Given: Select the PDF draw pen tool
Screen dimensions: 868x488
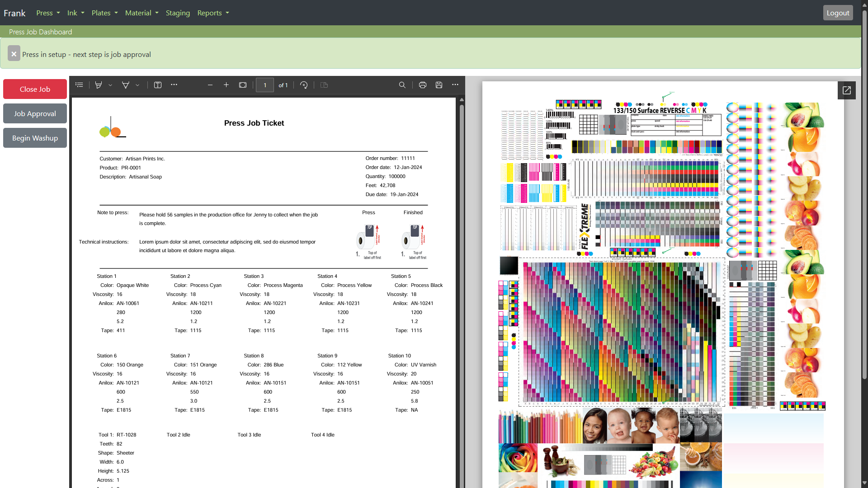Looking at the screenshot, I should [126, 85].
